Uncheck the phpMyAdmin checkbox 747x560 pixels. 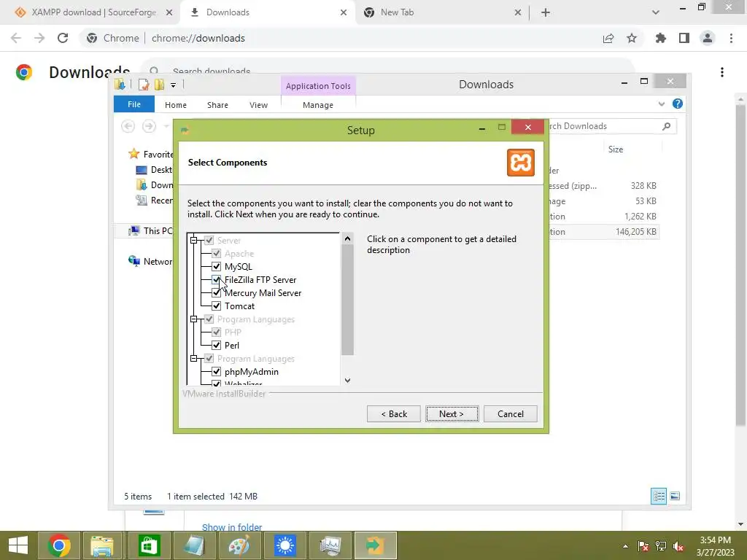coord(216,371)
